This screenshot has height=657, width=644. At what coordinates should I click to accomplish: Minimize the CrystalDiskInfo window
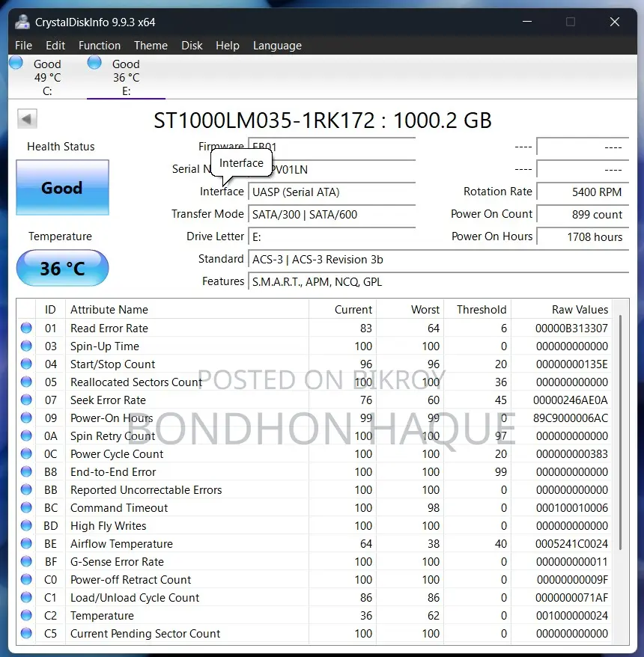click(527, 22)
